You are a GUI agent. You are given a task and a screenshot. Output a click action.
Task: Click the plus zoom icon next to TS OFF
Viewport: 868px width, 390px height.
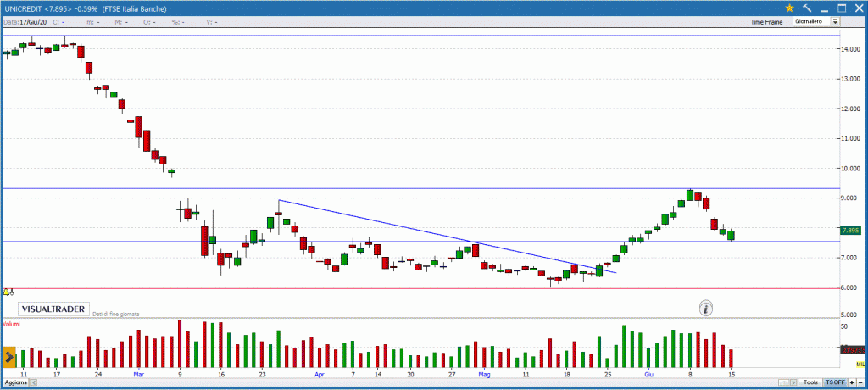(x=852, y=383)
